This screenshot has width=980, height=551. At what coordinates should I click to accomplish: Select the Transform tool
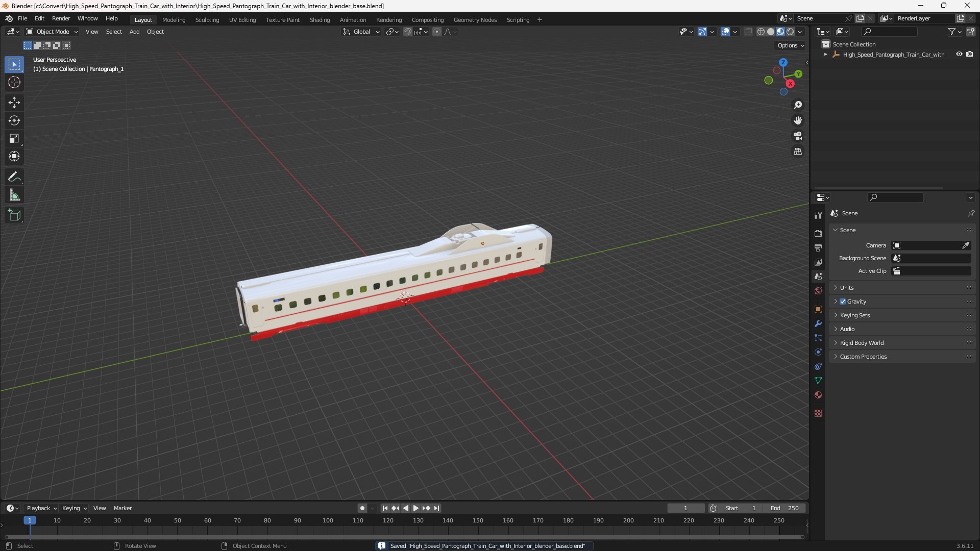(x=14, y=156)
